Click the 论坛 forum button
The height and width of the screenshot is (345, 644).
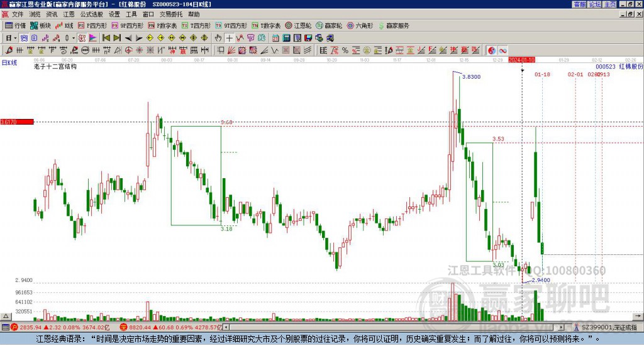click(594, 4)
